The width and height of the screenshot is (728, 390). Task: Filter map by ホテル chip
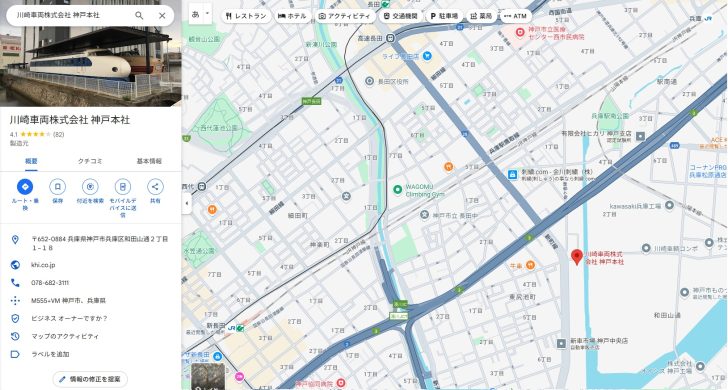292,16
